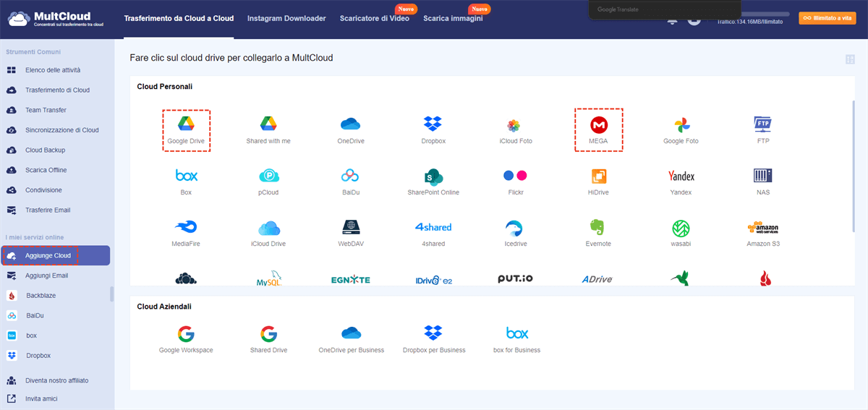Choose Dropbox per Business
Image resolution: width=868 pixels, height=410 pixels.
[433, 333]
